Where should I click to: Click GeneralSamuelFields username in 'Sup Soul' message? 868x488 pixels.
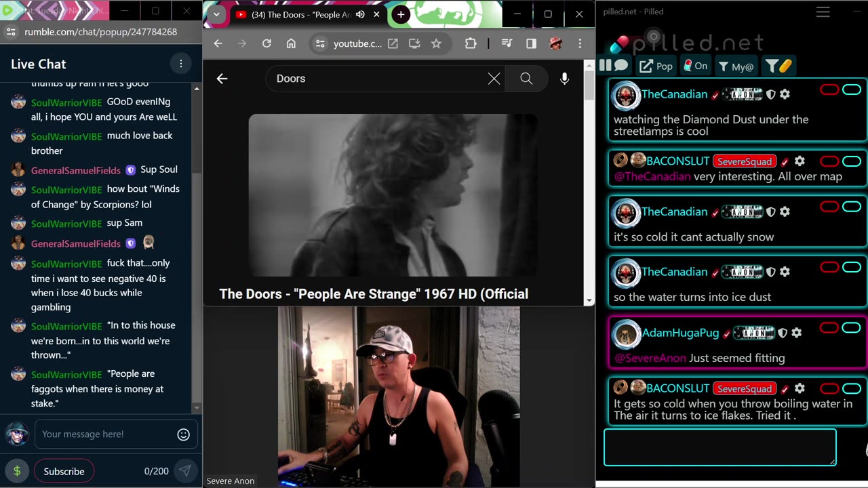point(76,170)
